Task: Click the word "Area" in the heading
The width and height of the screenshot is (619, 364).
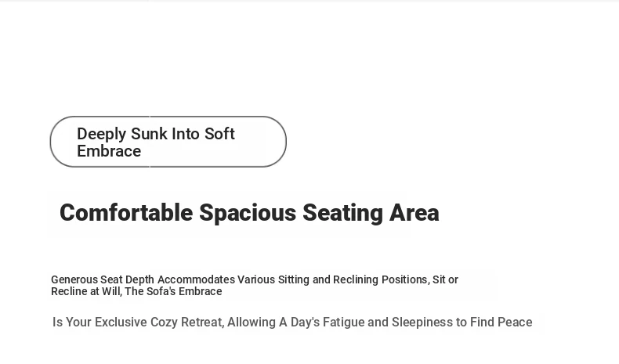Action: click(x=414, y=213)
